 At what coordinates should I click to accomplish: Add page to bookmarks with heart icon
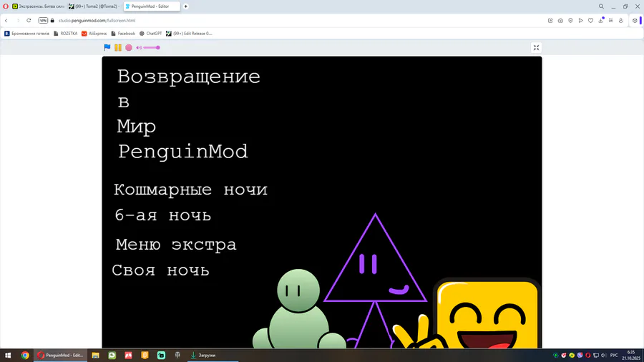590,21
